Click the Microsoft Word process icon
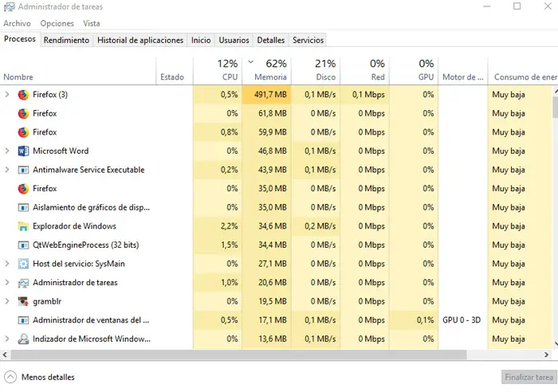Image resolution: width=558 pixels, height=392 pixels. (x=23, y=151)
